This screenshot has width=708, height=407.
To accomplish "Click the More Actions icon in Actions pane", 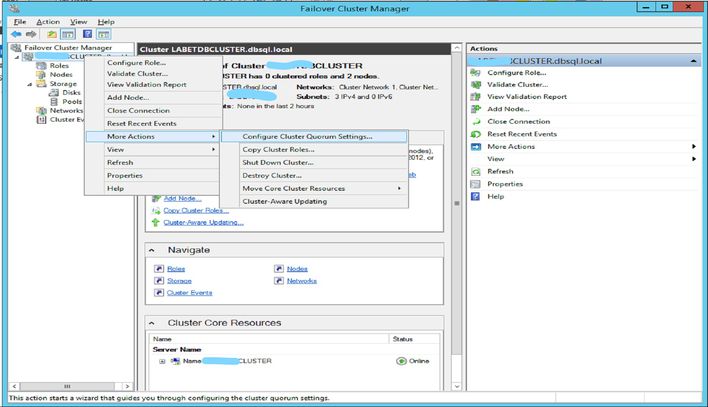I will [475, 147].
